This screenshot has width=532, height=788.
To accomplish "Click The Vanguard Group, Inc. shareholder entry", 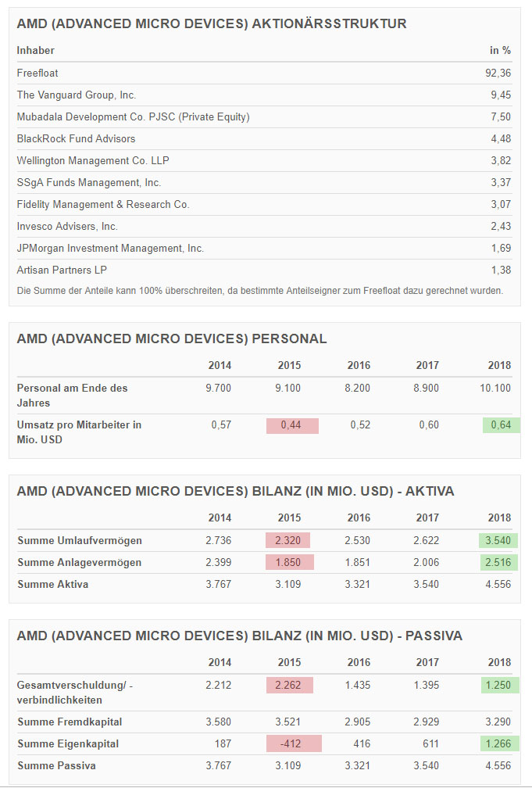I will (77, 95).
